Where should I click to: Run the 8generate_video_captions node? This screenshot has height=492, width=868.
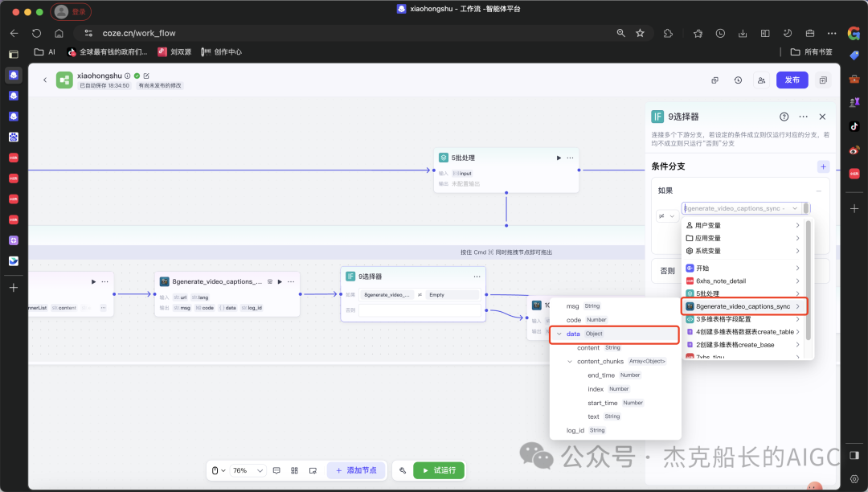[x=280, y=281]
